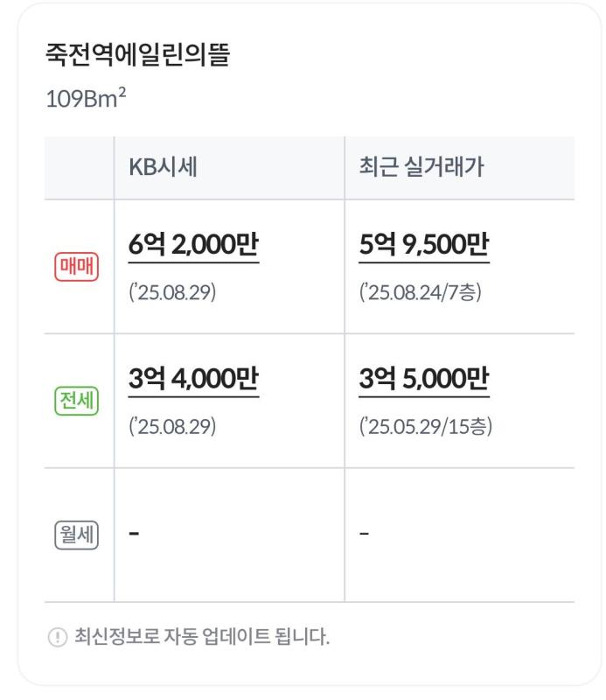Click the 전세 green badge icon
Viewport: 606px width, 700px height.
[76, 401]
